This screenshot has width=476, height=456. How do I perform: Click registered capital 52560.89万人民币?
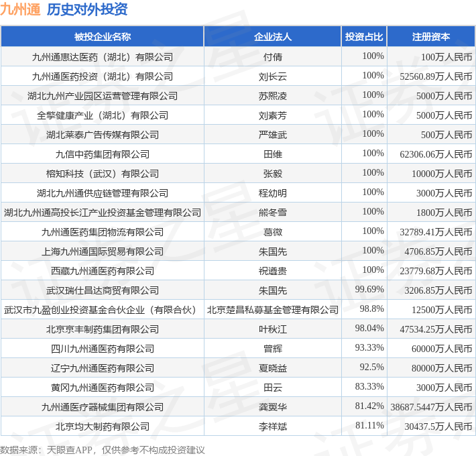[436, 76]
